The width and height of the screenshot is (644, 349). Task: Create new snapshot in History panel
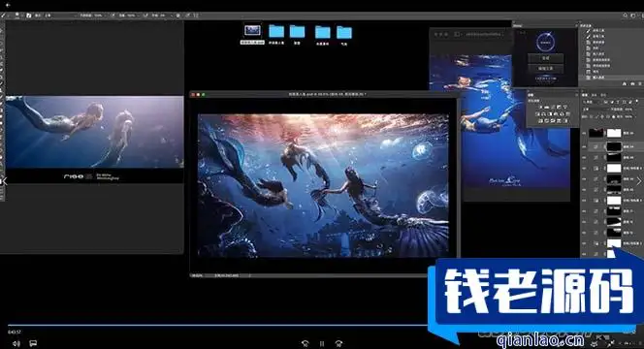632,83
